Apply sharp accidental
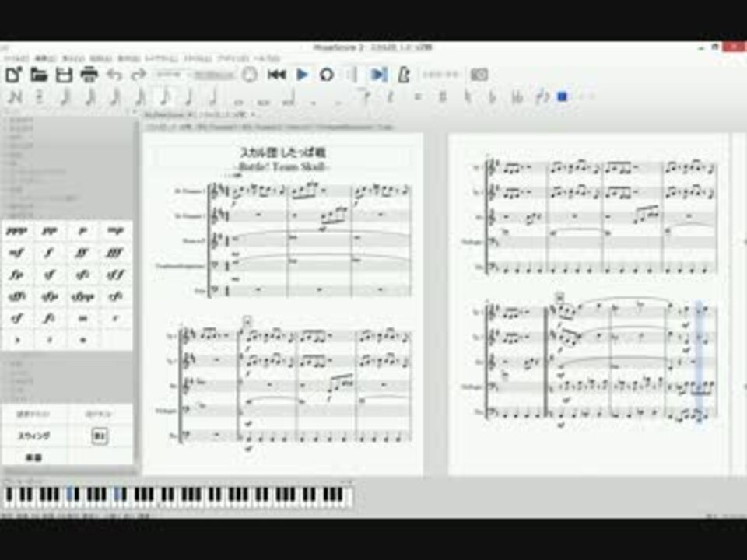Image resolution: width=747 pixels, height=560 pixels. click(x=443, y=97)
